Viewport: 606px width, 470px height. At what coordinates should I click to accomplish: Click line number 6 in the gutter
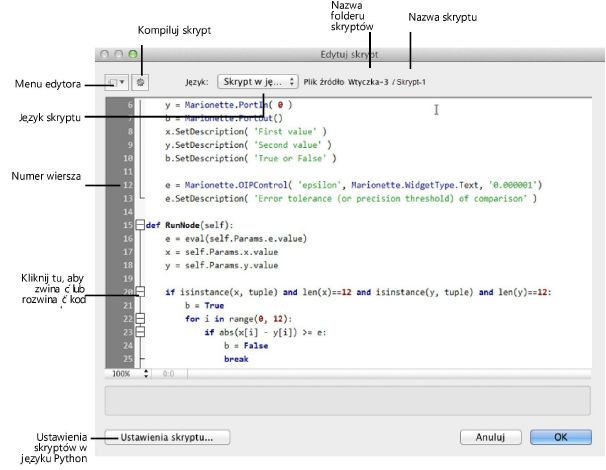[x=129, y=104]
